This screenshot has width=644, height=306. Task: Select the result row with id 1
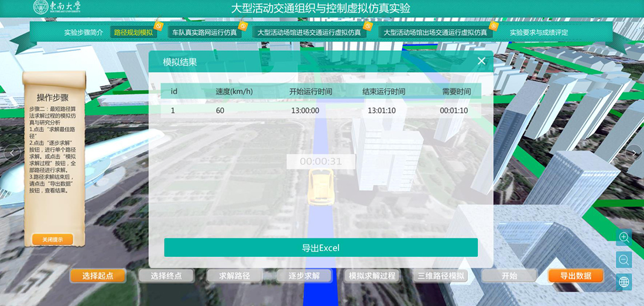[320, 110]
